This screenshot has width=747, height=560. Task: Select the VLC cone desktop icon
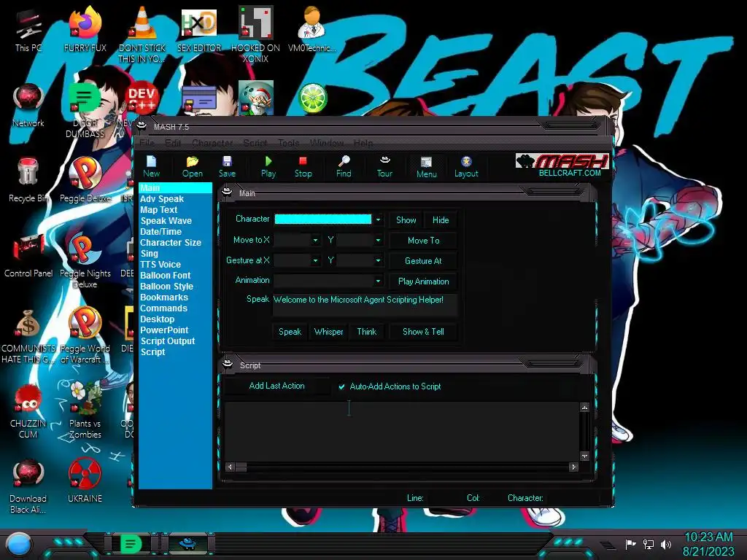(x=142, y=35)
